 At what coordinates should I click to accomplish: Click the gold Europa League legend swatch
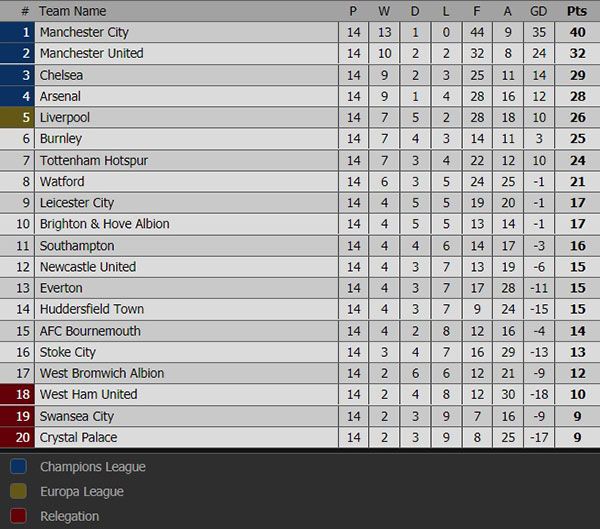[x=18, y=491]
